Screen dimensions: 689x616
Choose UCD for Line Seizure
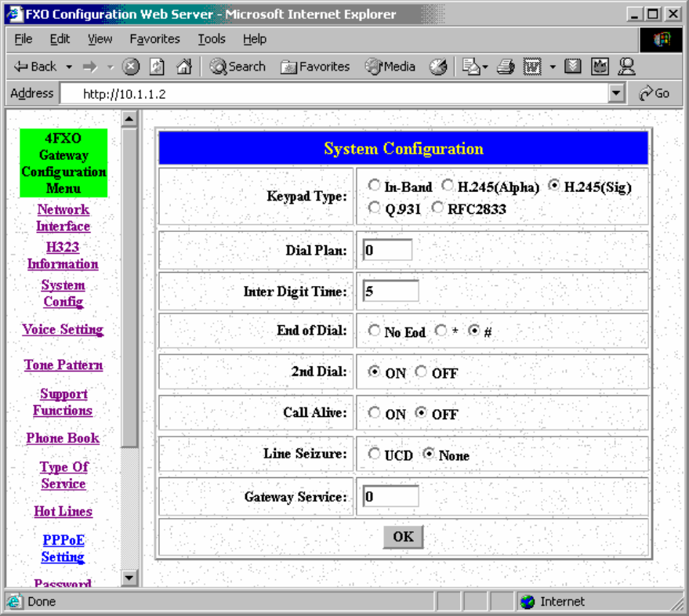click(374, 454)
